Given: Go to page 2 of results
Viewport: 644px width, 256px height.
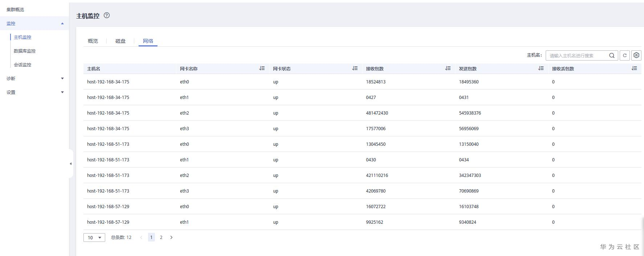Looking at the screenshot, I should tap(161, 238).
